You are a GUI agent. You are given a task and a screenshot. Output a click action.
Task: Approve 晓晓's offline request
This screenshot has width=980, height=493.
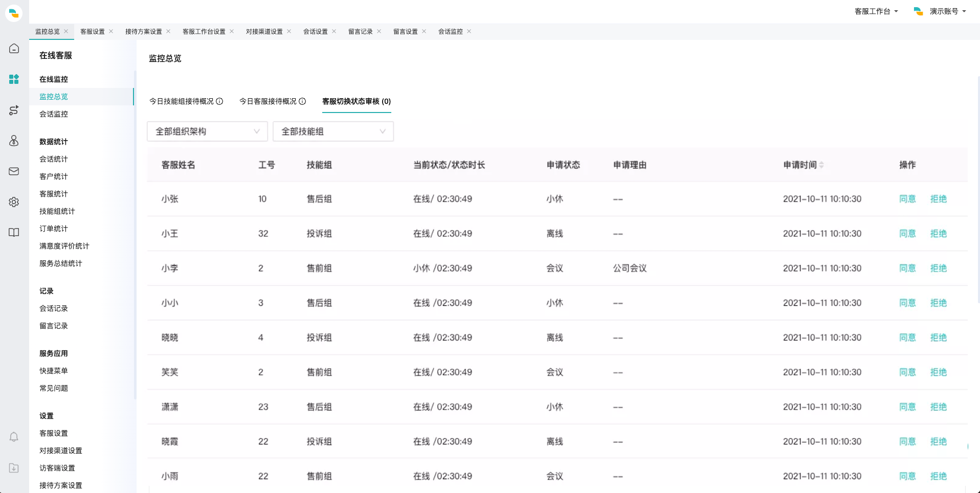click(x=907, y=338)
